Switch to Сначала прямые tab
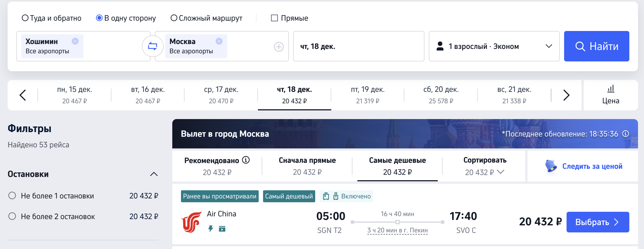Image resolution: width=644 pixels, height=249 pixels. (307, 166)
